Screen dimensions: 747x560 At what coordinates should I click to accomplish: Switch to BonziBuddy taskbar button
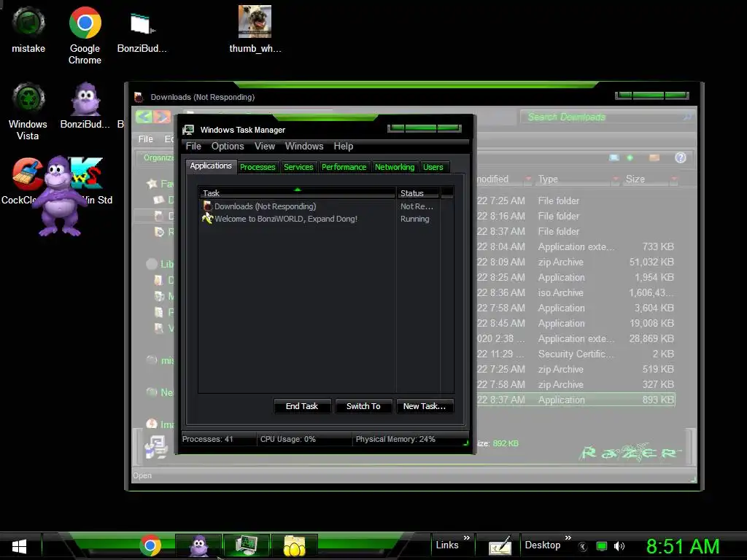click(x=198, y=545)
